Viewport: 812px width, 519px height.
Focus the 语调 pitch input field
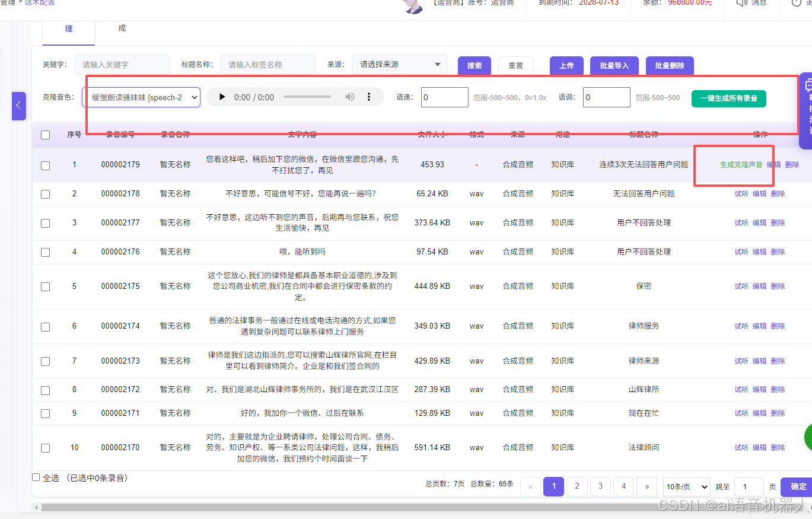click(607, 97)
